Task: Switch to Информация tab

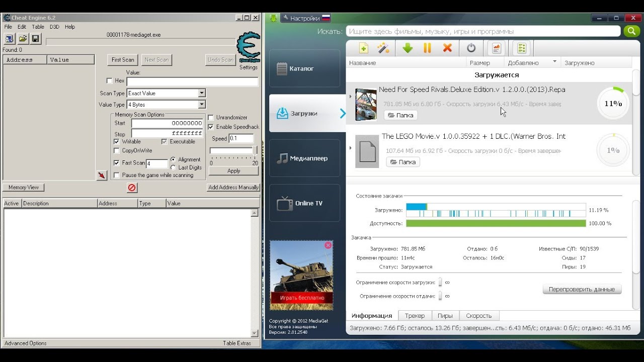Action: click(x=372, y=316)
